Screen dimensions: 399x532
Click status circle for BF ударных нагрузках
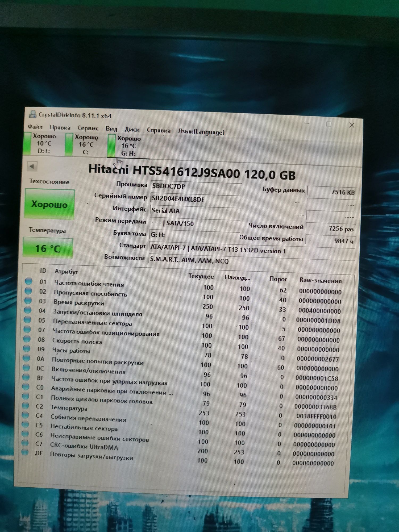coord(26,377)
